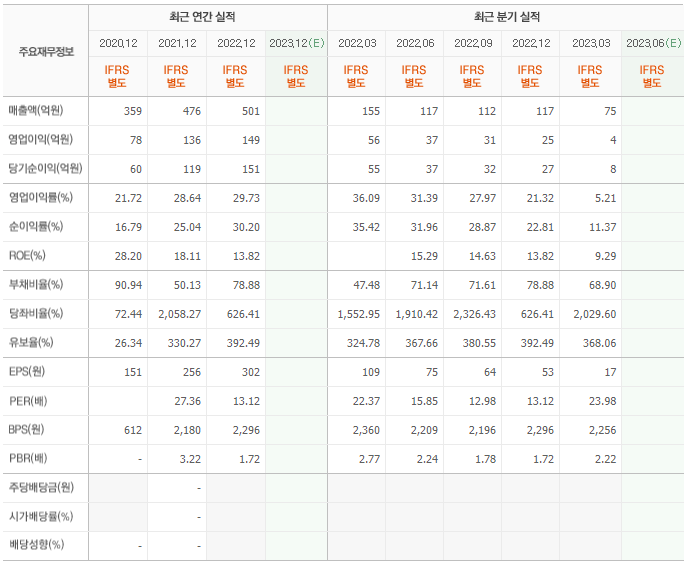This screenshot has height=565, width=689.
Task: Click 2022.03 sales value 155
Action: click(x=371, y=111)
